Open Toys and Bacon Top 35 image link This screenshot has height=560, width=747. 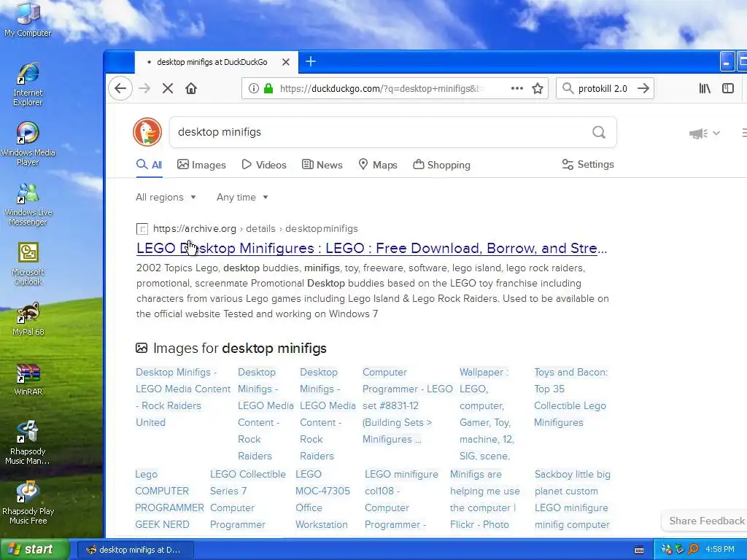point(570,397)
